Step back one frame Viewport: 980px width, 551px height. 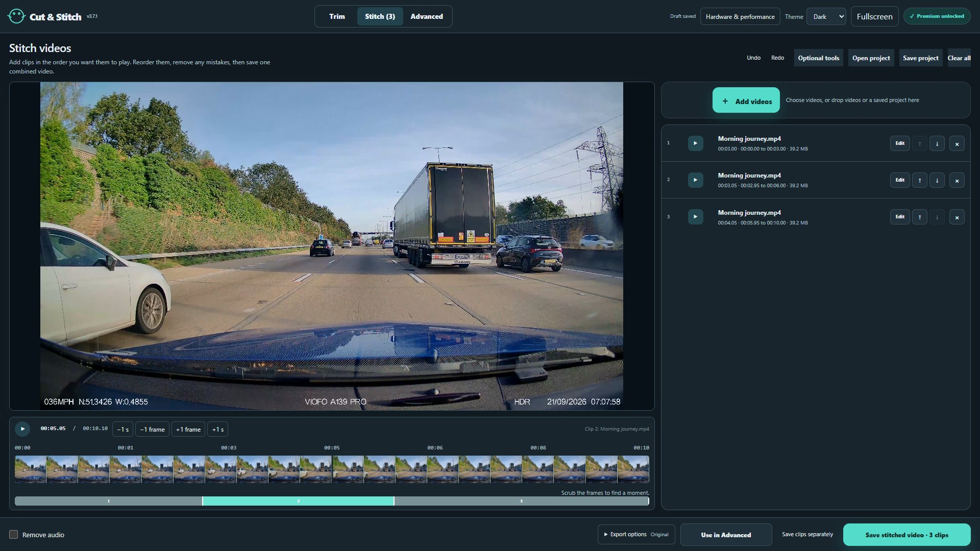[152, 430]
